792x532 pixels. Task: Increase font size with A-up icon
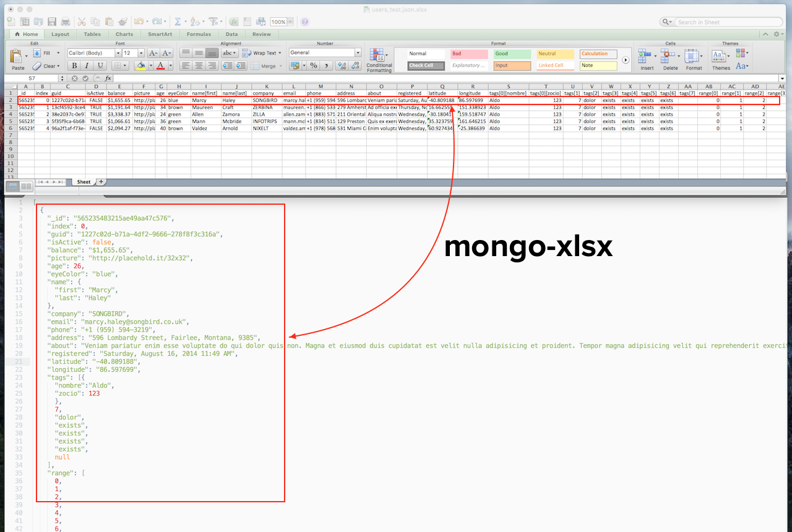(153, 53)
